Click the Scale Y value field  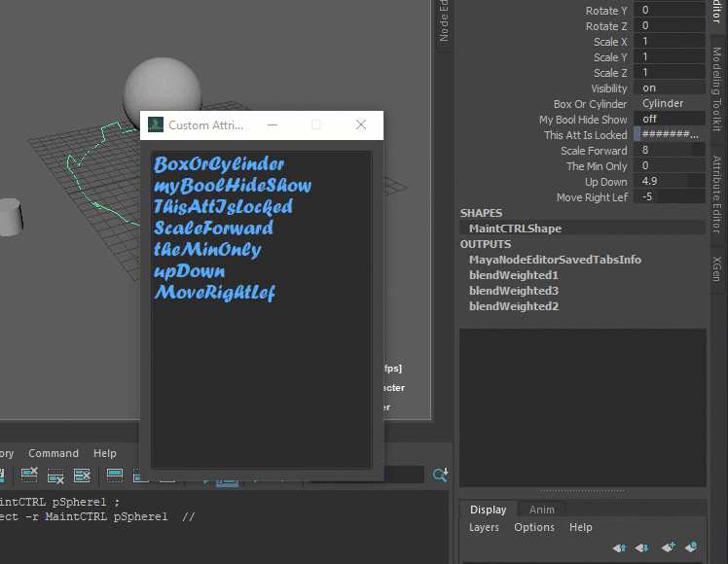(x=670, y=56)
